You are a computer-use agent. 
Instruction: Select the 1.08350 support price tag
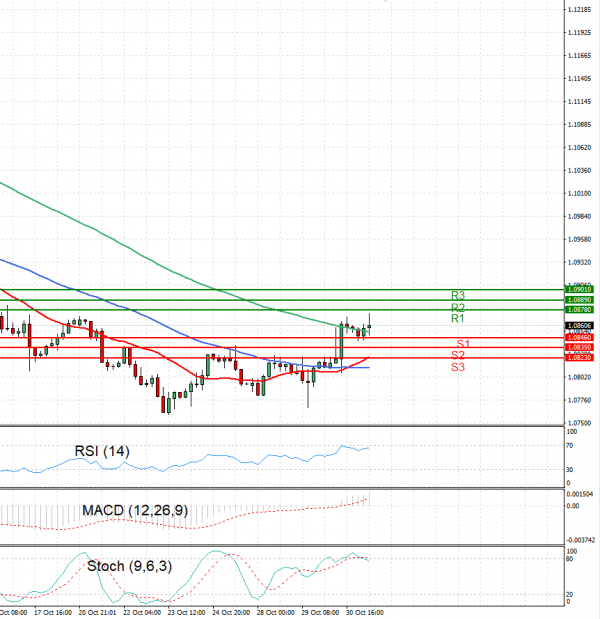(579, 347)
